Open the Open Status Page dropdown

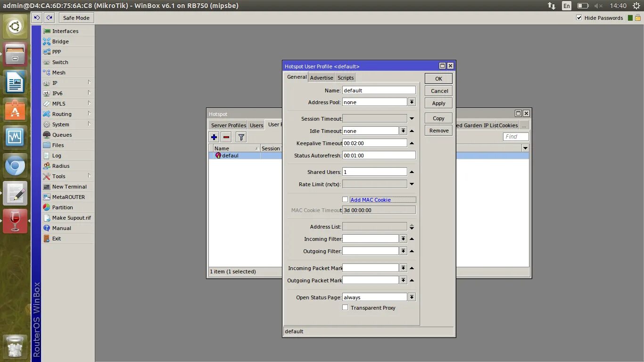click(412, 297)
